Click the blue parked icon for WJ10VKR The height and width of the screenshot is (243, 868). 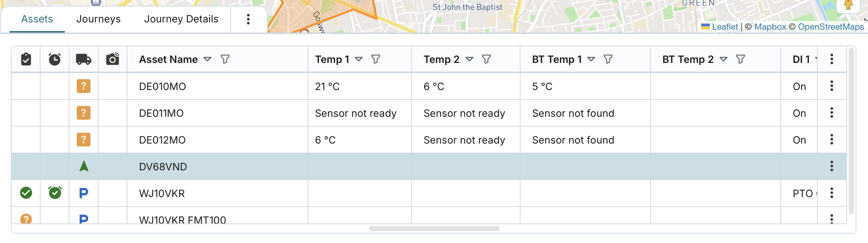[x=84, y=193]
